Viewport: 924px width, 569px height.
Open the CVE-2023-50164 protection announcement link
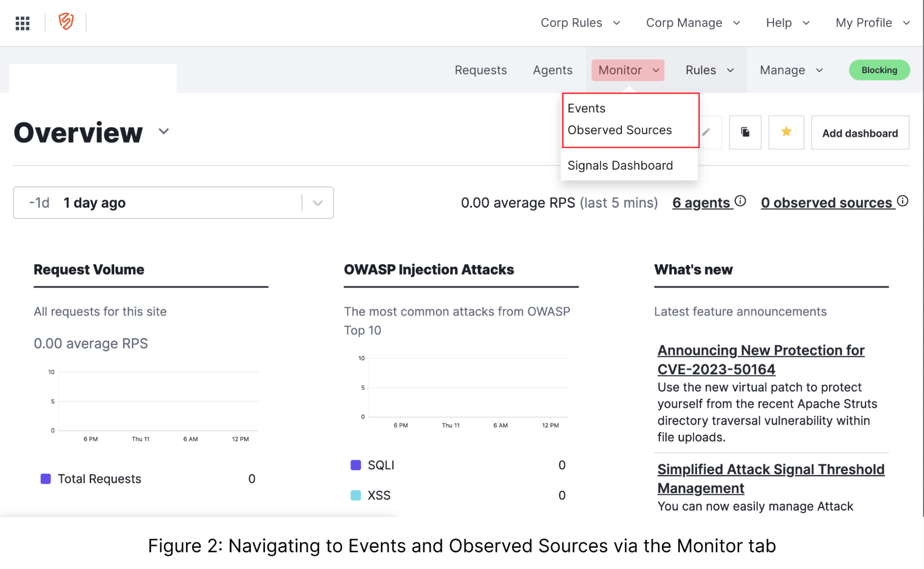coord(760,359)
